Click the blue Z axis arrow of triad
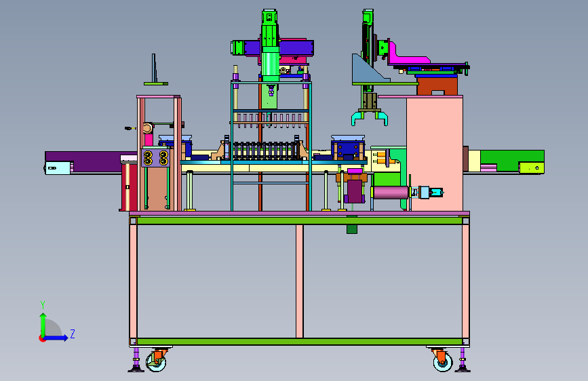Screen dimensions: 588x381 [56, 338]
